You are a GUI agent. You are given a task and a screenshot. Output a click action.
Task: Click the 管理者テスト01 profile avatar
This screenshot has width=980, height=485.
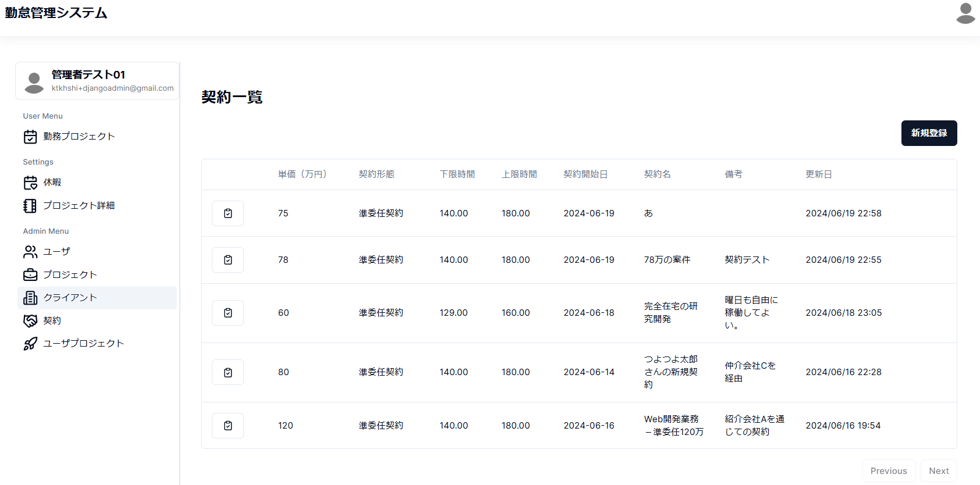click(34, 83)
